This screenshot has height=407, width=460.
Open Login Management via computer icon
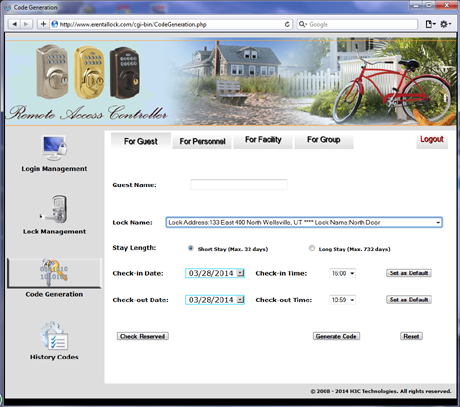tap(54, 149)
